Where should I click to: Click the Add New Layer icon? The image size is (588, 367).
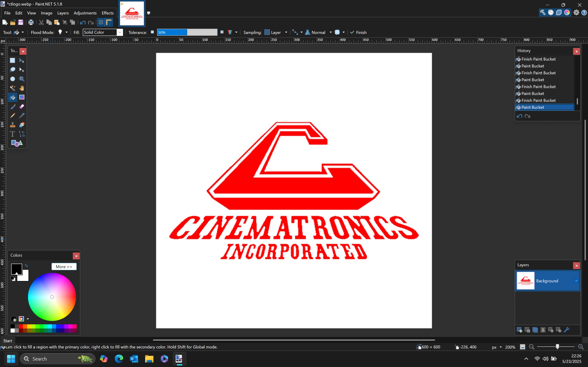tap(519, 330)
